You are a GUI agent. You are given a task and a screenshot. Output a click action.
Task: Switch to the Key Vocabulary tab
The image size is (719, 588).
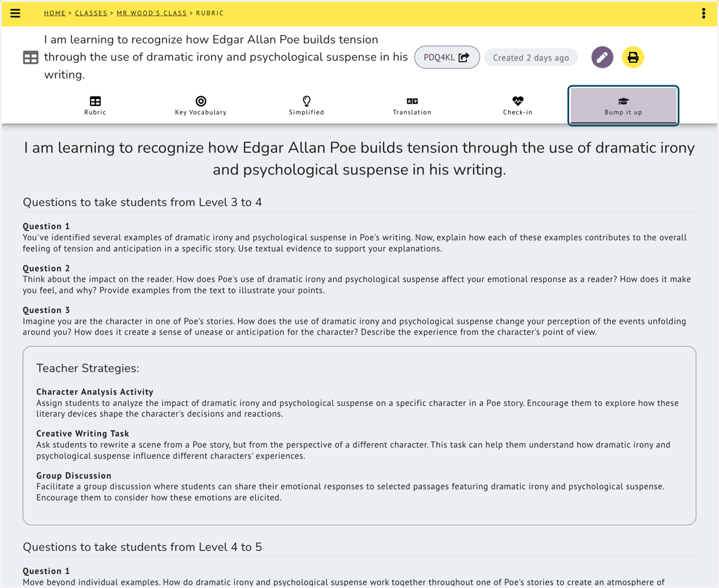point(201,106)
